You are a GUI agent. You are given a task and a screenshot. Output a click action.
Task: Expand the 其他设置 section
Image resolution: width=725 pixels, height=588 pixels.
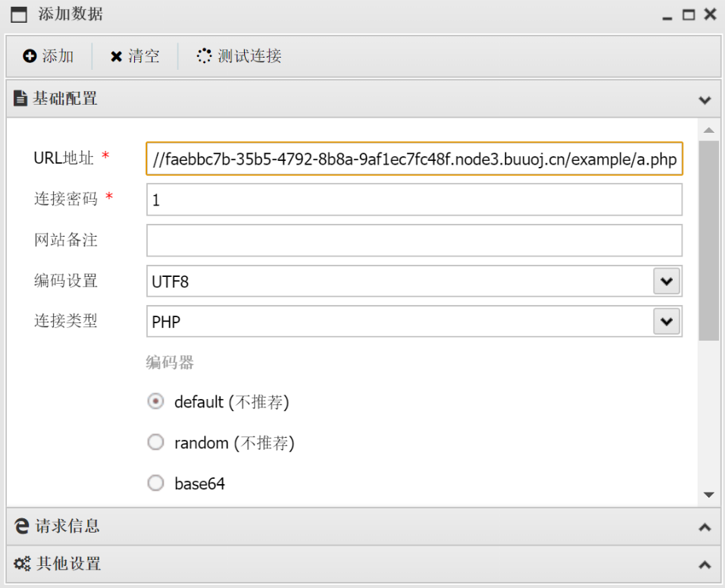coord(705,564)
